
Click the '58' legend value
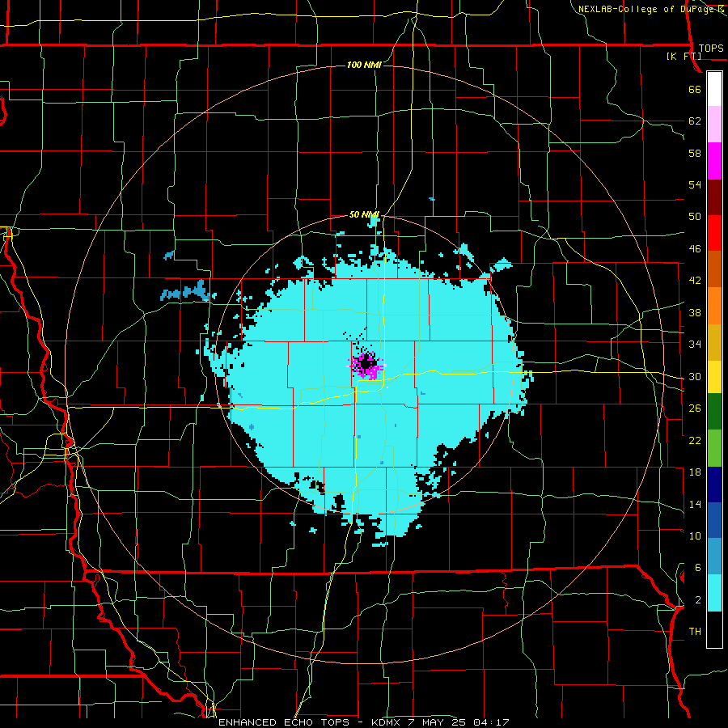(x=695, y=153)
